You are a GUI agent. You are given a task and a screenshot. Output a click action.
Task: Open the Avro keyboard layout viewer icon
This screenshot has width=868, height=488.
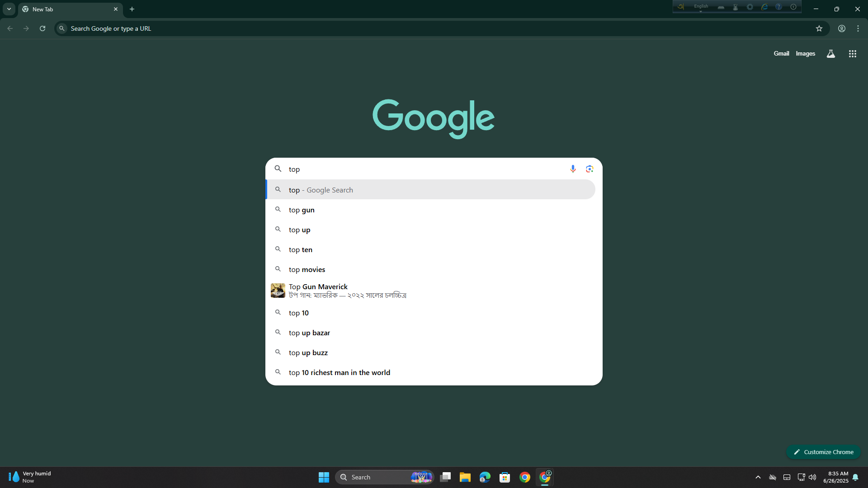pos(721,7)
